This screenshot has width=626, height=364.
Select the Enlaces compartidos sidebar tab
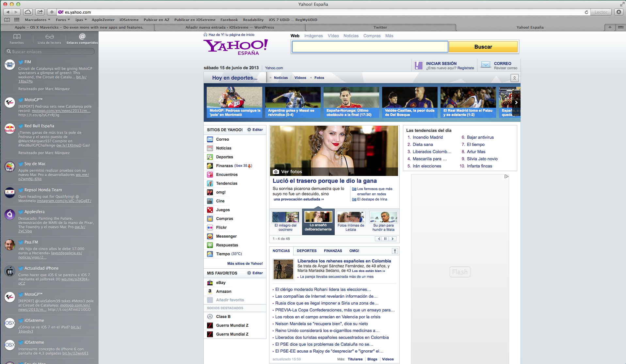tap(82, 39)
